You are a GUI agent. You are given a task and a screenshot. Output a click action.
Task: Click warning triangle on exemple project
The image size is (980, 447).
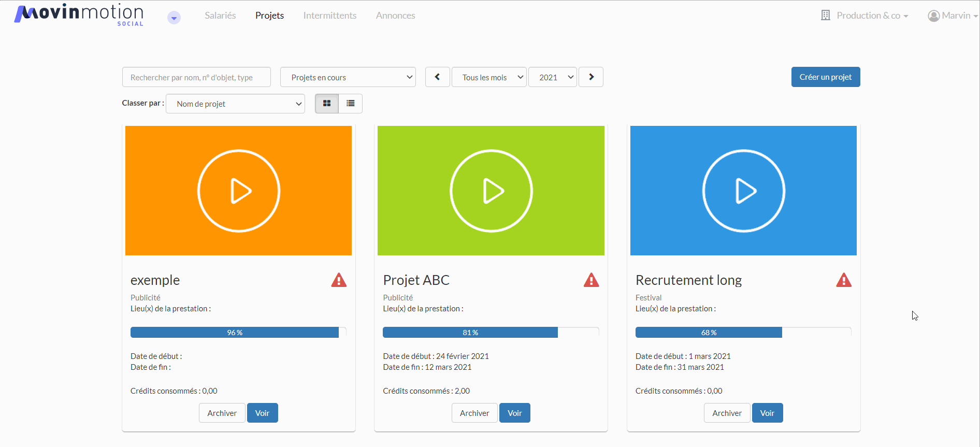pyautogui.click(x=339, y=280)
